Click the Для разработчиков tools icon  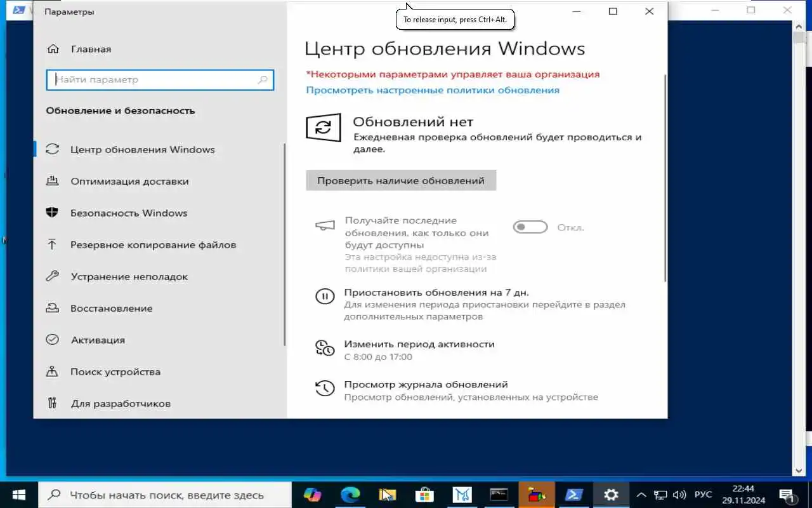(x=52, y=403)
